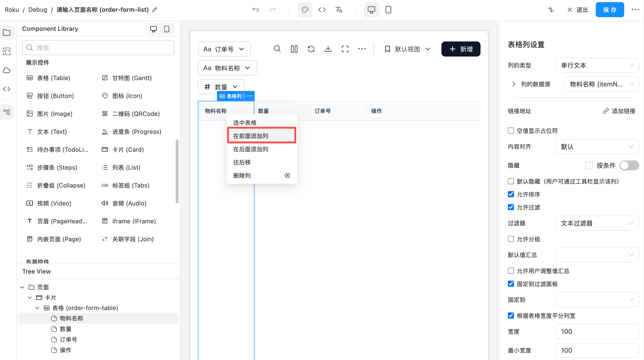
Task: Check 允许用户调整值汇总 checkbox
Action: pyautogui.click(x=511, y=271)
